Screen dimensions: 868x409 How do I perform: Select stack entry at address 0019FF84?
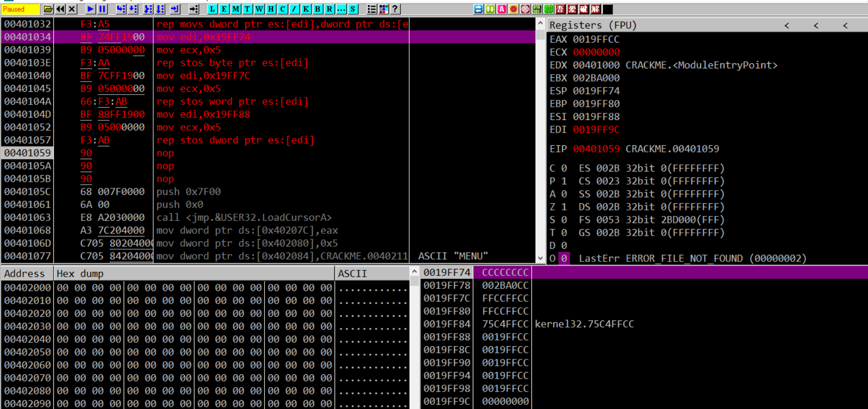click(644, 324)
